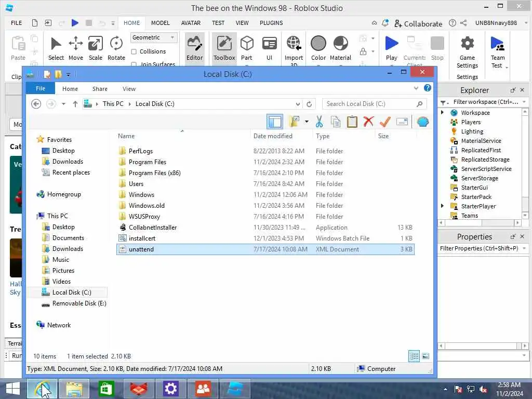Switch to the PLUGINS ribbon tab

click(x=271, y=23)
